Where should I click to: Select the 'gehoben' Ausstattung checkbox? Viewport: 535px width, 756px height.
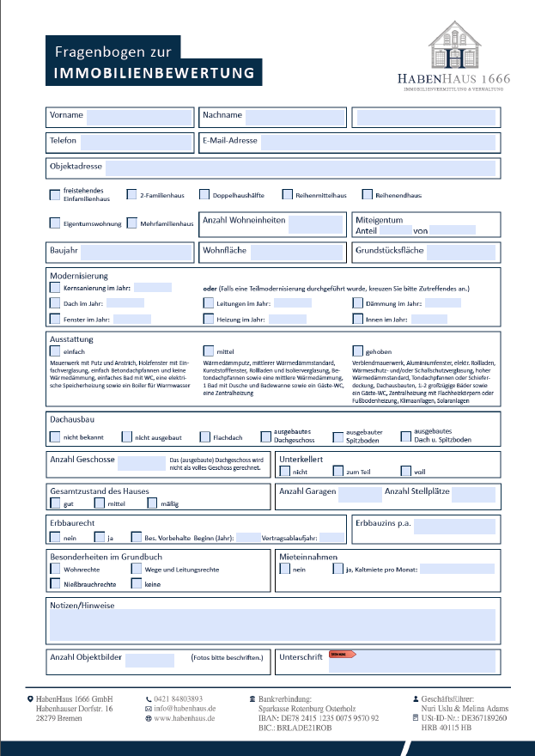click(358, 351)
